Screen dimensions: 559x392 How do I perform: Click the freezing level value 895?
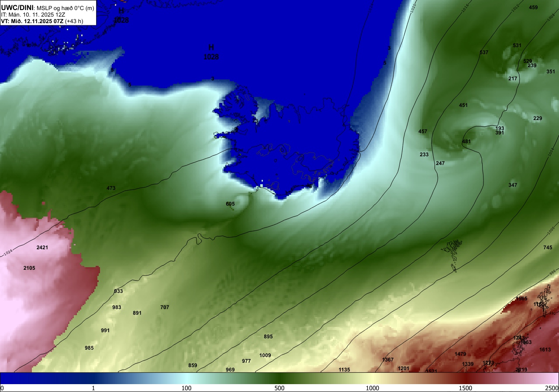268,337
